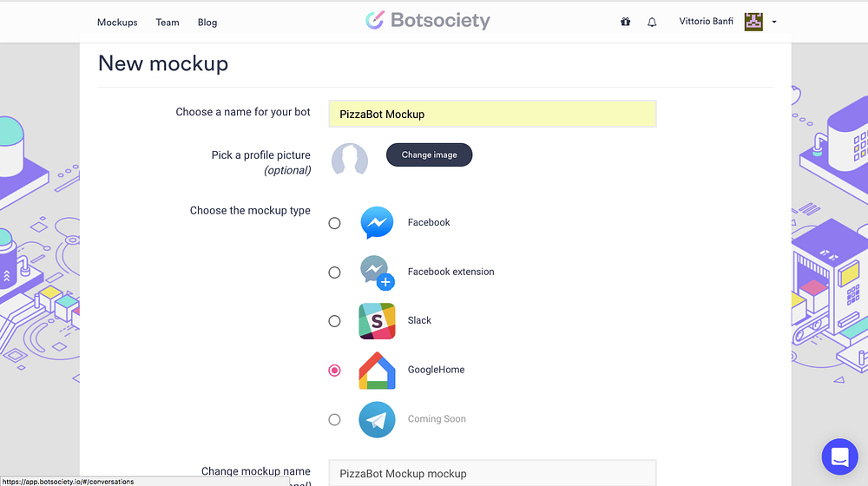Select the Facebook radio button

(334, 223)
